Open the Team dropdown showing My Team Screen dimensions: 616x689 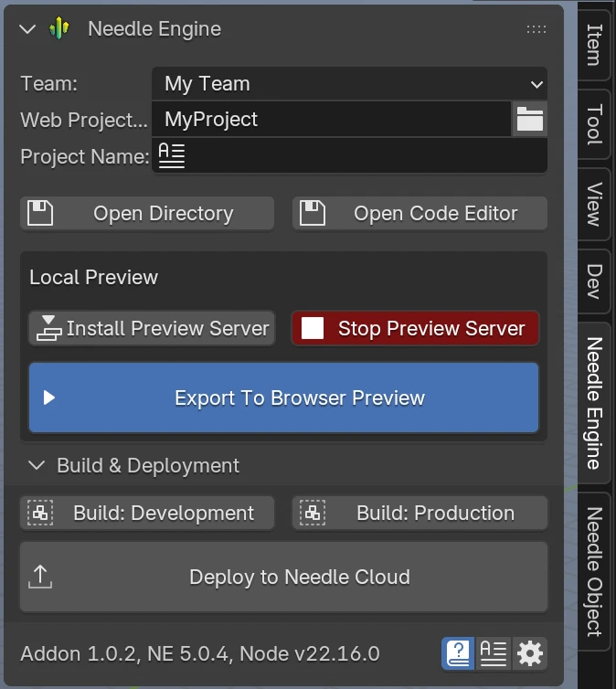click(x=349, y=83)
